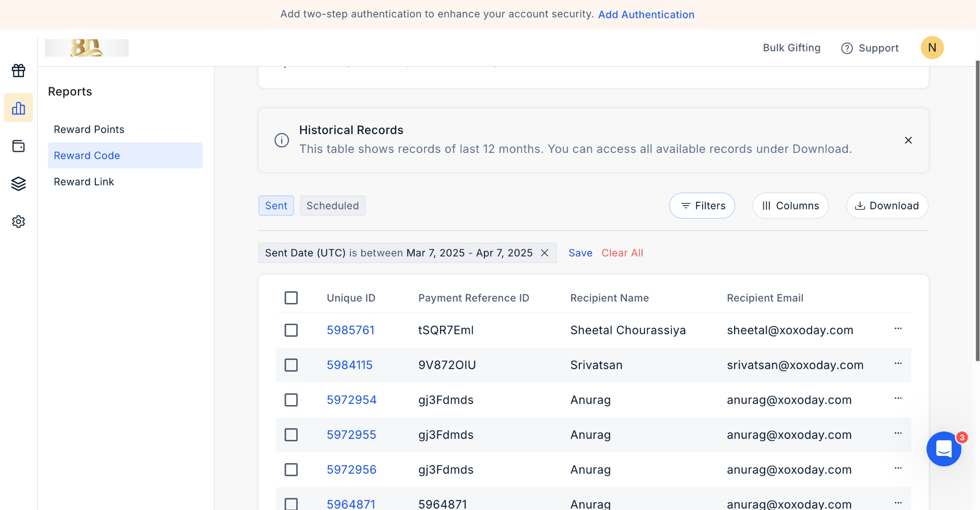Click the Download button
This screenshot has width=980, height=510.
point(887,206)
